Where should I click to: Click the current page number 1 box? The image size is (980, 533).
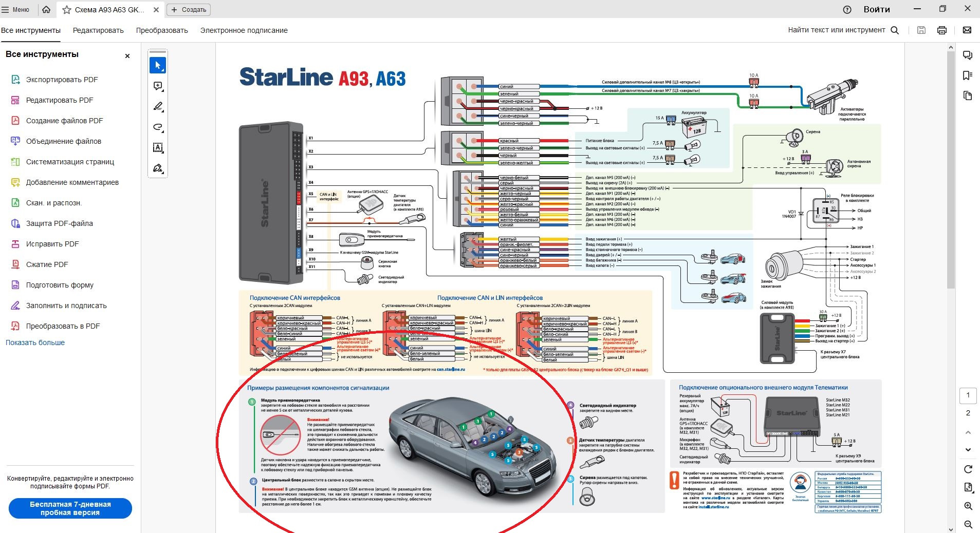(x=968, y=395)
